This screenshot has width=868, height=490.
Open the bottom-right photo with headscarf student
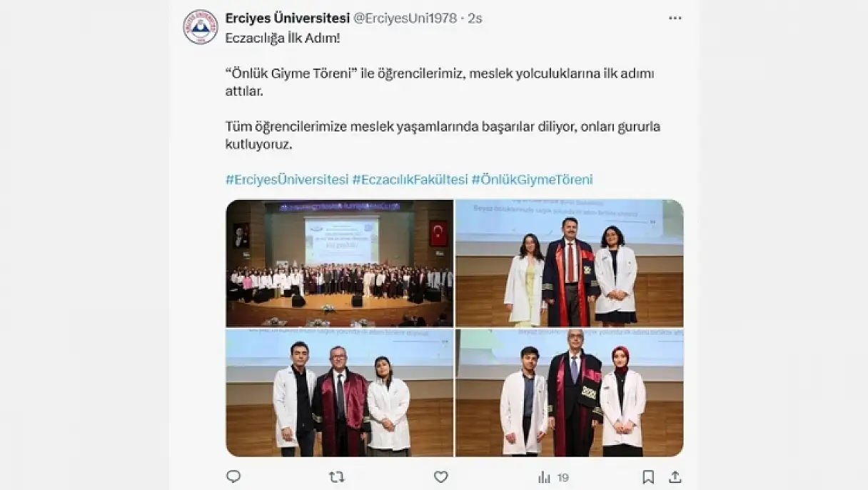click(570, 393)
